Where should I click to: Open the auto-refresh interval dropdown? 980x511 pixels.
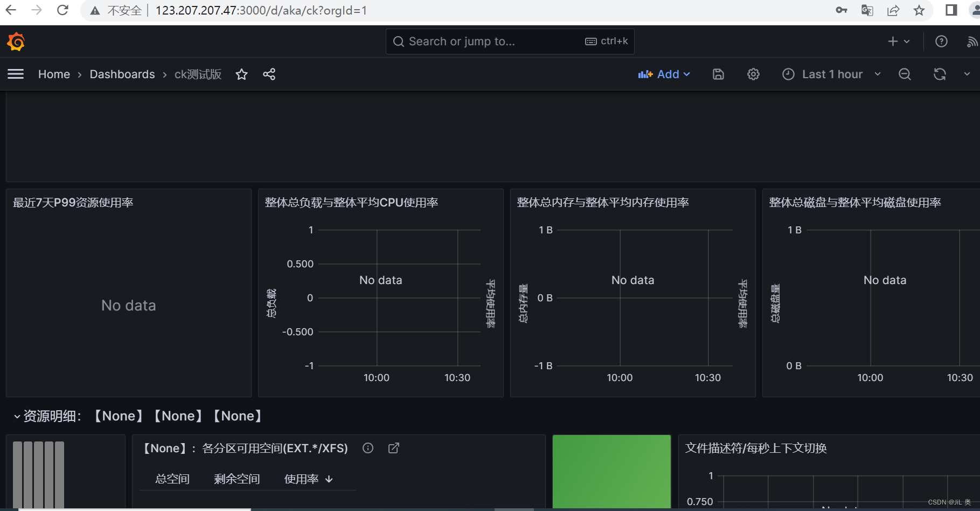click(967, 74)
